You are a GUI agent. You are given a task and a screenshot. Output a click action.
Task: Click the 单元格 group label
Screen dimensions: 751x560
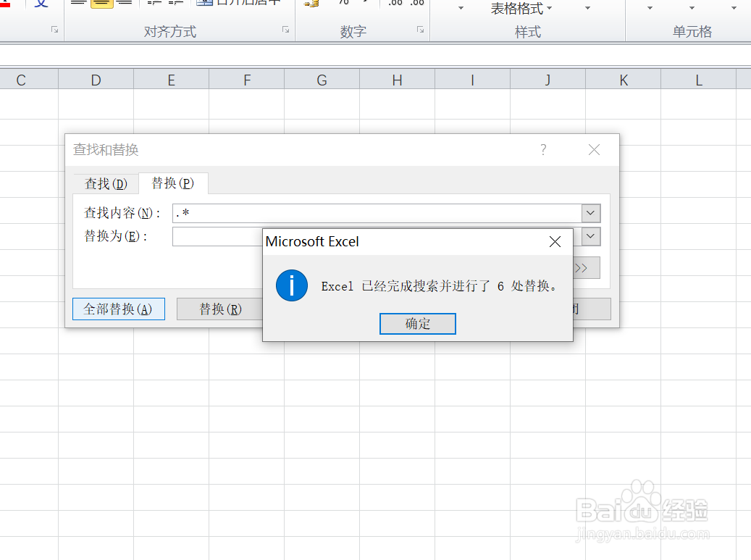pyautogui.click(x=692, y=32)
